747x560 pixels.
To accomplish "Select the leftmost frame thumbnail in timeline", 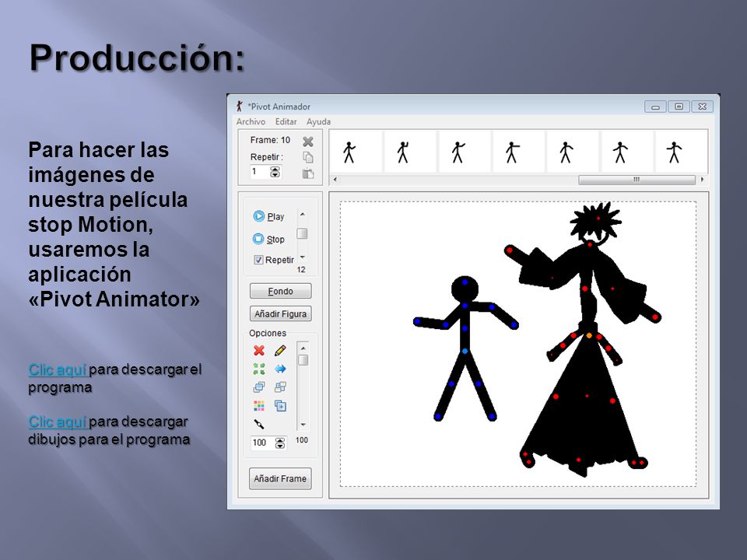I will point(356,152).
